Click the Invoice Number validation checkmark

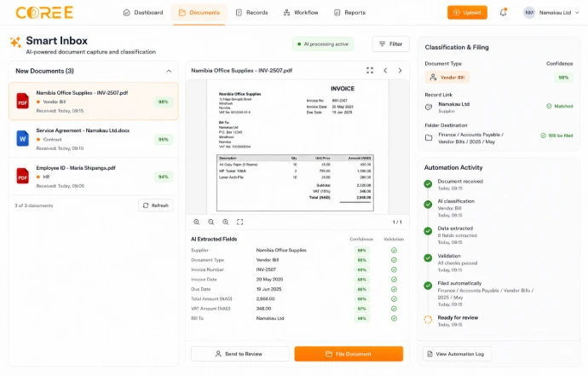pos(394,269)
